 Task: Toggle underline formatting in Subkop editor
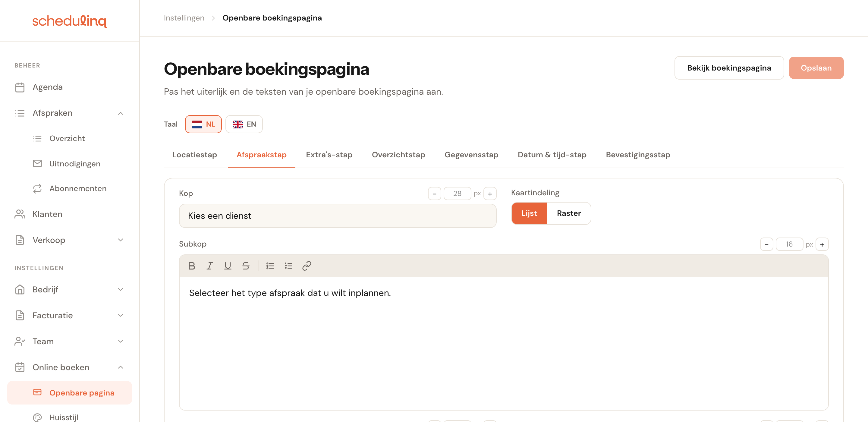coord(228,266)
